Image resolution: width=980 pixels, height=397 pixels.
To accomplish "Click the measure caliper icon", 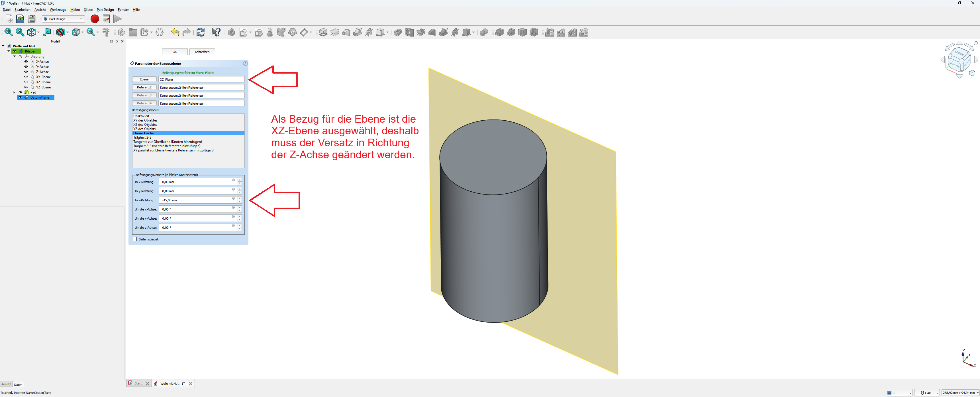I will [106, 33].
